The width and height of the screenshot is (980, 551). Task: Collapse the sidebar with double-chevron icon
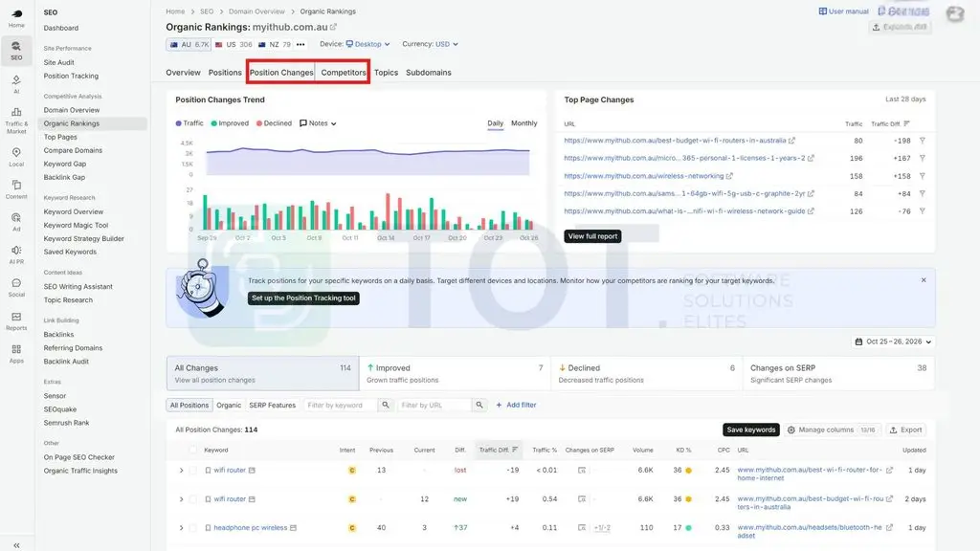tap(16, 544)
